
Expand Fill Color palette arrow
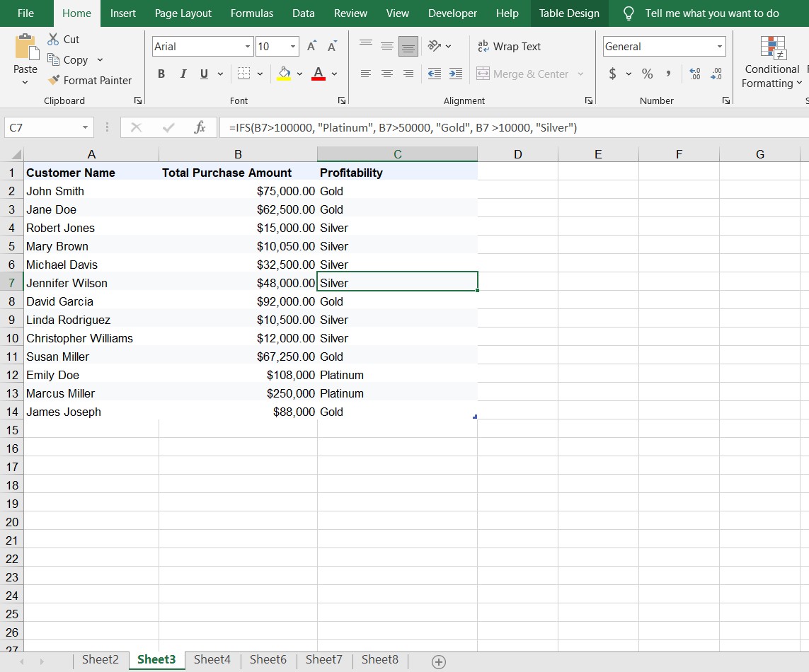[299, 74]
